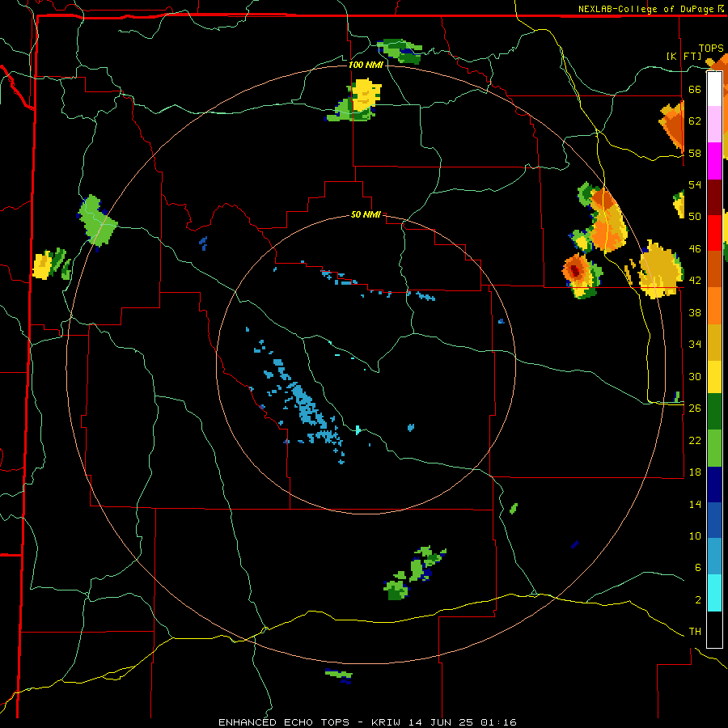The height and width of the screenshot is (728, 728).
Task: Click the yellow echo under the 100 NMI label
Action: coord(366,95)
